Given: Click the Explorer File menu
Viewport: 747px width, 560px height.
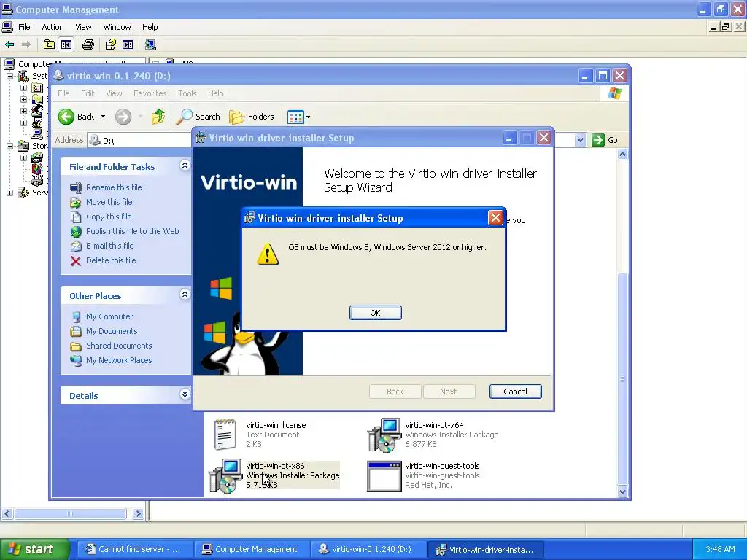Looking at the screenshot, I should coord(63,93).
